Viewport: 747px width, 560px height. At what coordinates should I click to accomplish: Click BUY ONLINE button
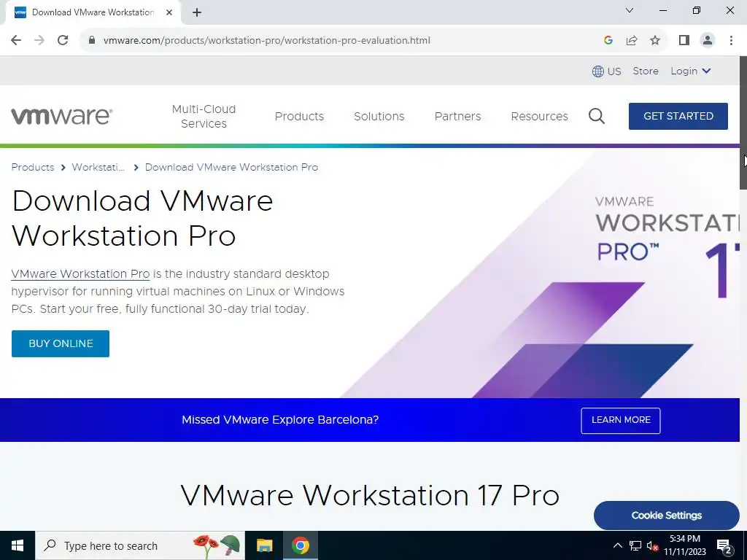coord(61,343)
